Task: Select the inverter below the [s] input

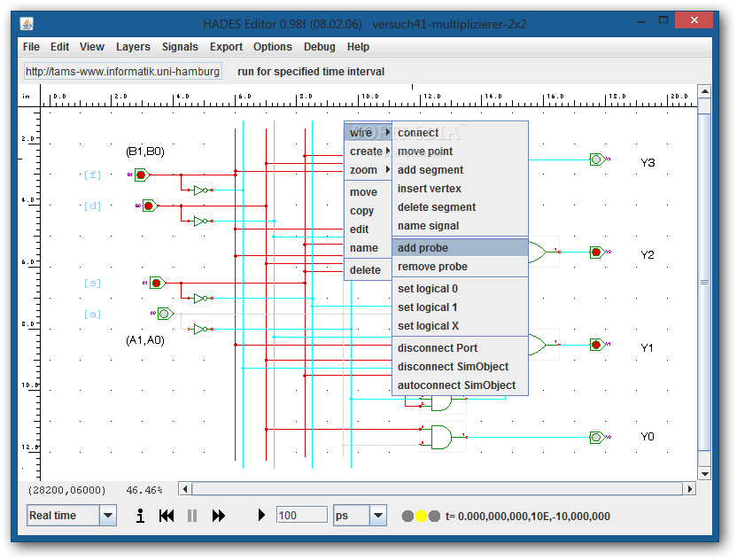Action: point(201,298)
